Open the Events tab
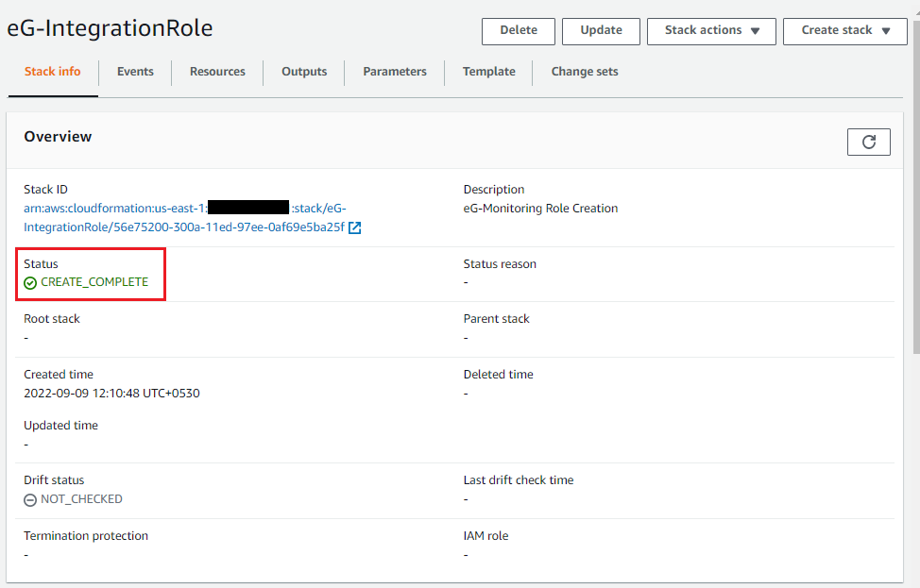Screen dimensions: 920x588 pos(135,72)
